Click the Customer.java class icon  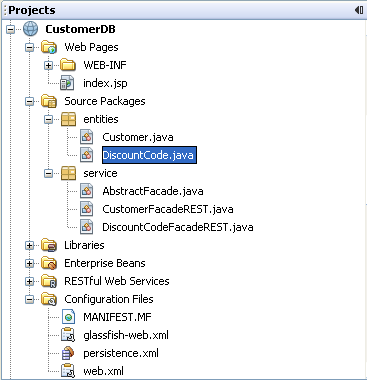pyautogui.click(x=87, y=137)
